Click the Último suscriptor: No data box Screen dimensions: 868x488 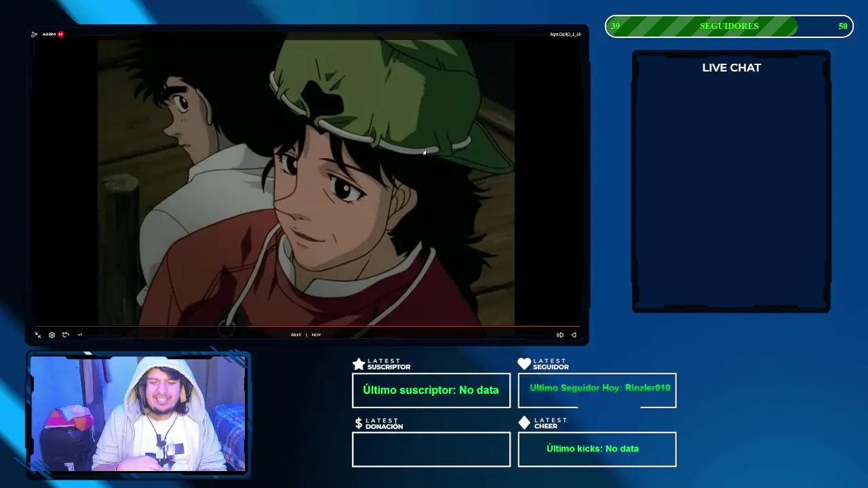[431, 390]
